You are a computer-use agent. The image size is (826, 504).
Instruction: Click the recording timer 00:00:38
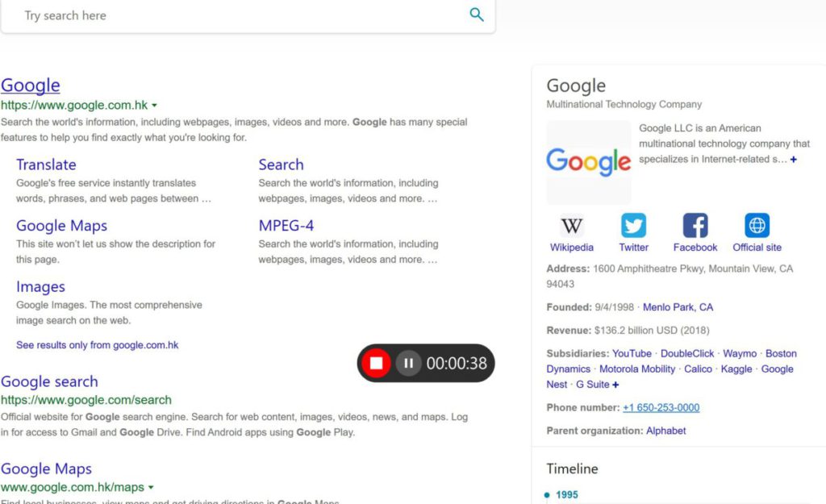click(x=457, y=363)
